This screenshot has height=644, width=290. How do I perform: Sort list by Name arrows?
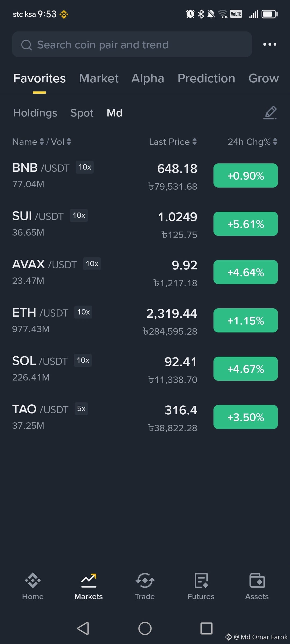click(x=42, y=142)
